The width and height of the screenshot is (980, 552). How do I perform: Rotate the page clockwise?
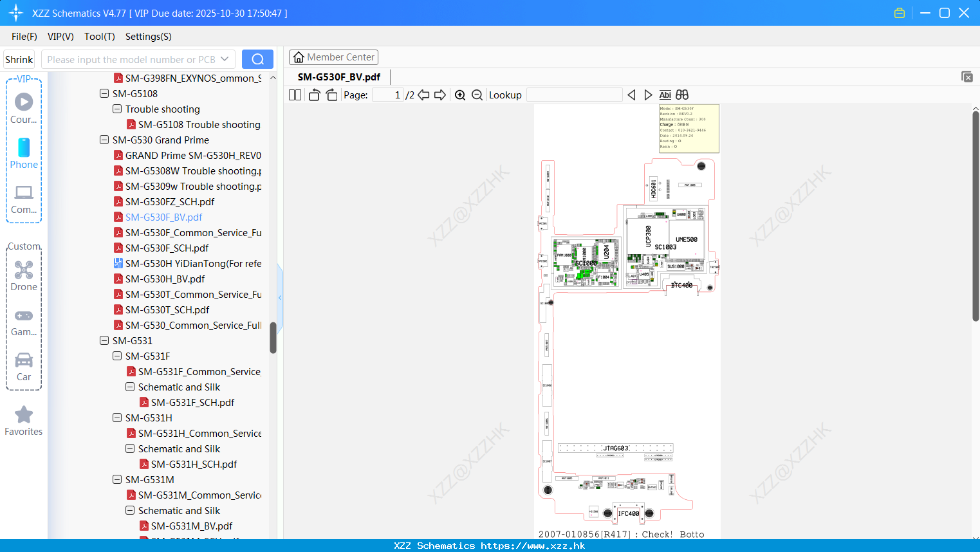331,95
